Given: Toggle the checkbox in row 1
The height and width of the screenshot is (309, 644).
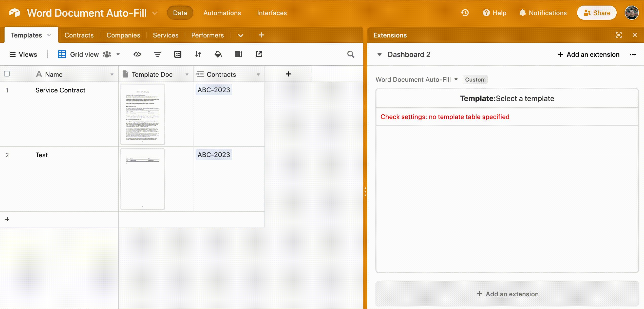Looking at the screenshot, I should pos(7,90).
